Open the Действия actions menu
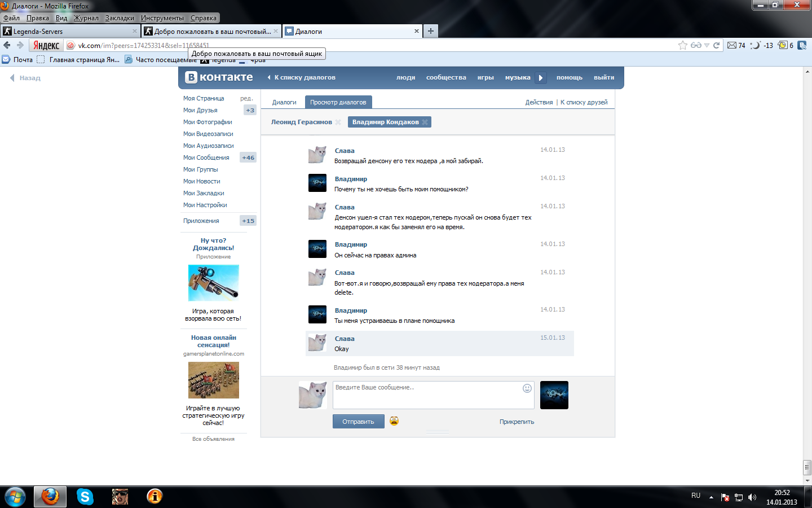Image resolution: width=812 pixels, height=508 pixels. click(x=539, y=102)
